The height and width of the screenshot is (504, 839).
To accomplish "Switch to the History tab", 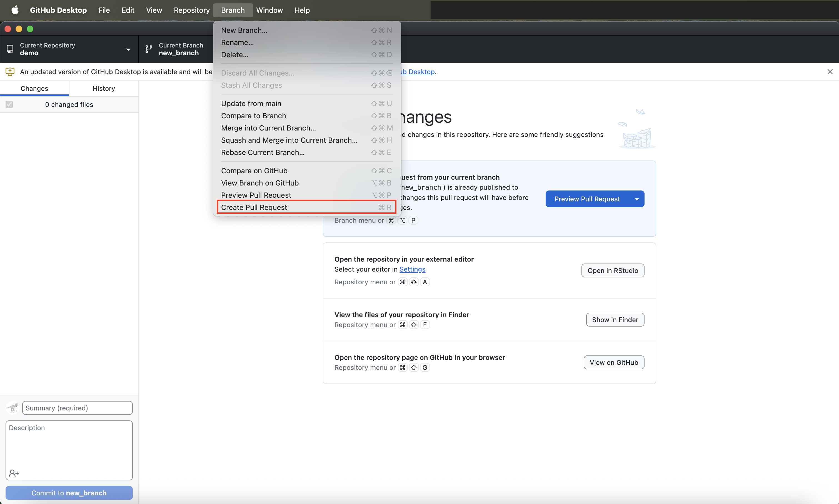I will pyautogui.click(x=104, y=88).
